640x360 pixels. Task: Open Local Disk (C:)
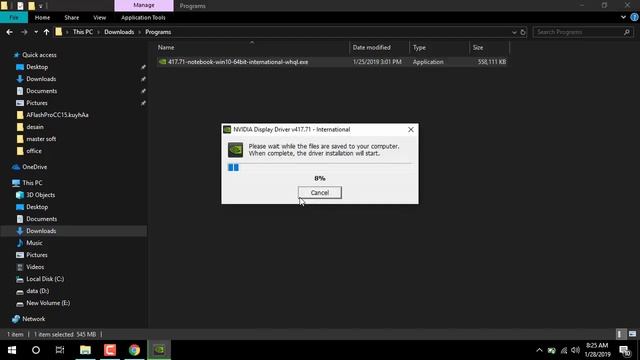point(45,279)
